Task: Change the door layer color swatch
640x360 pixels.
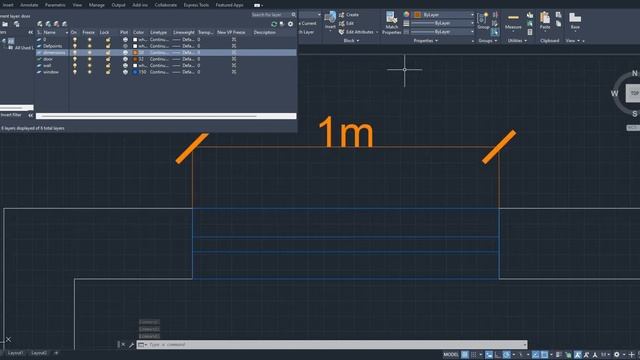Action: point(135,59)
